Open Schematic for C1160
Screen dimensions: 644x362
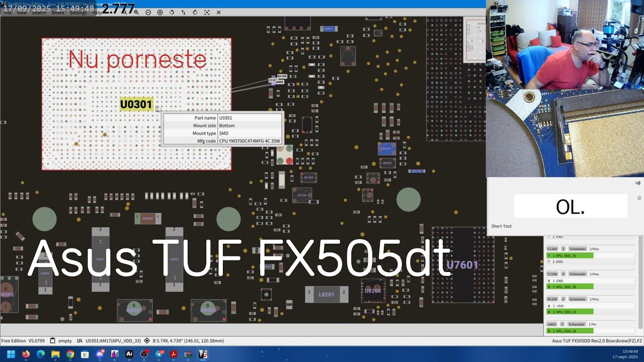point(578,249)
